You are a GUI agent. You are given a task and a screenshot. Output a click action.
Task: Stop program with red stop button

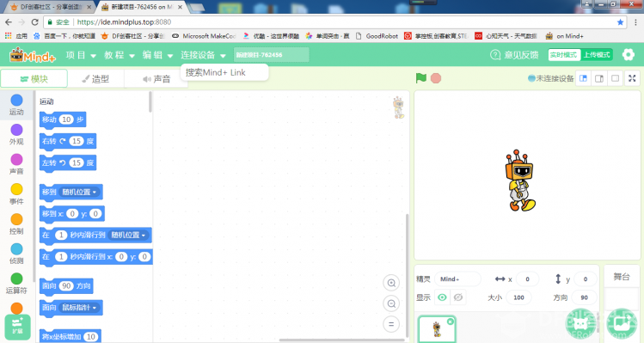click(436, 78)
